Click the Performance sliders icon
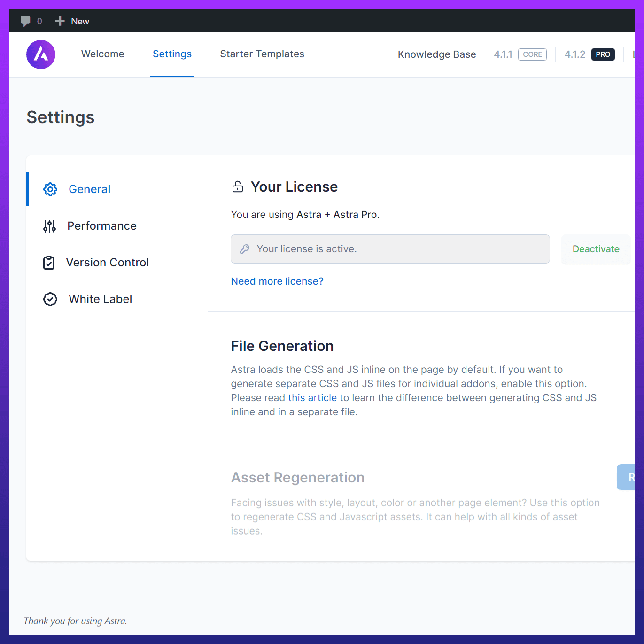Image resolution: width=644 pixels, height=644 pixels. point(49,226)
